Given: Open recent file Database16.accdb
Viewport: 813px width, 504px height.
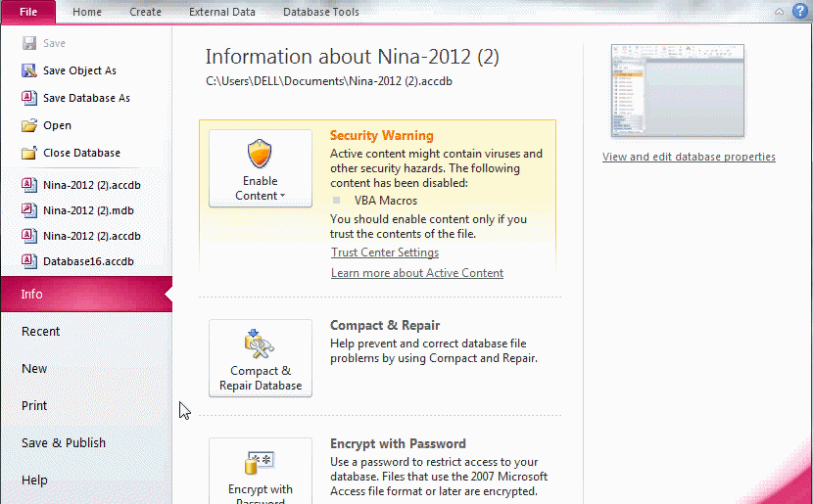Looking at the screenshot, I should pyautogui.click(x=88, y=261).
